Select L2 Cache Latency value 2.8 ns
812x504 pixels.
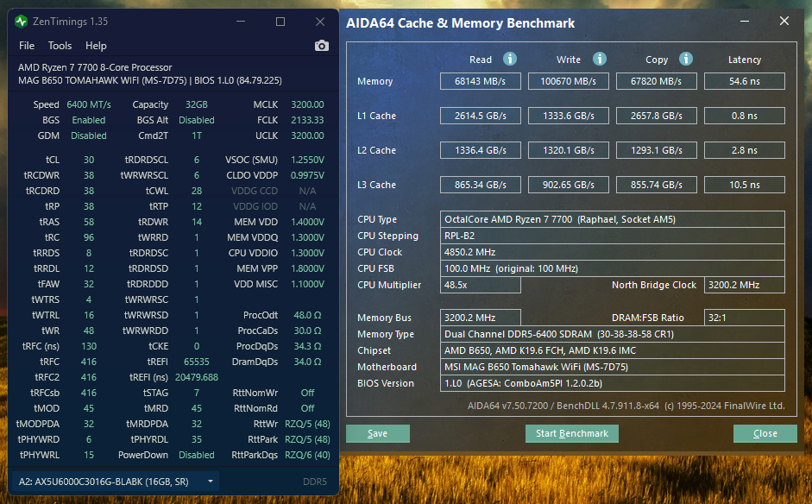tap(744, 150)
